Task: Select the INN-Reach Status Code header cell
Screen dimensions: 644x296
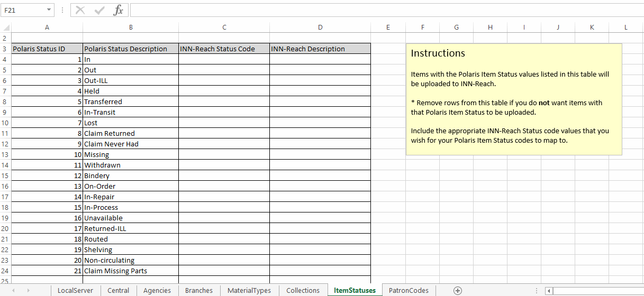Action: point(224,49)
